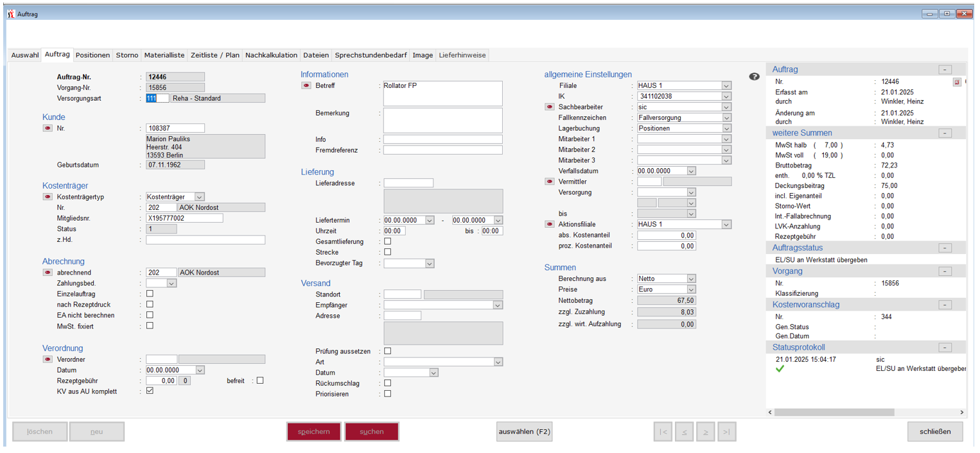The width and height of the screenshot is (980, 453).
Task: Click the green checkmark in Statusprotokoll
Action: point(780,369)
